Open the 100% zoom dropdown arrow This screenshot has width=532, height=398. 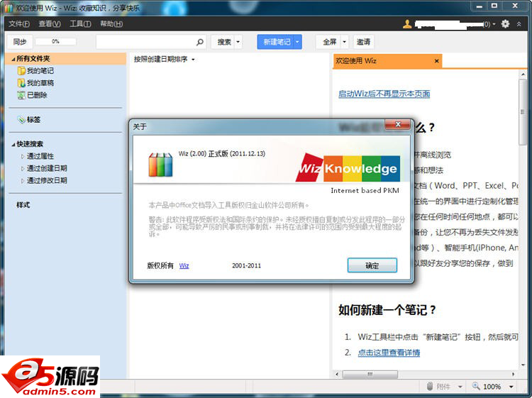click(511, 387)
